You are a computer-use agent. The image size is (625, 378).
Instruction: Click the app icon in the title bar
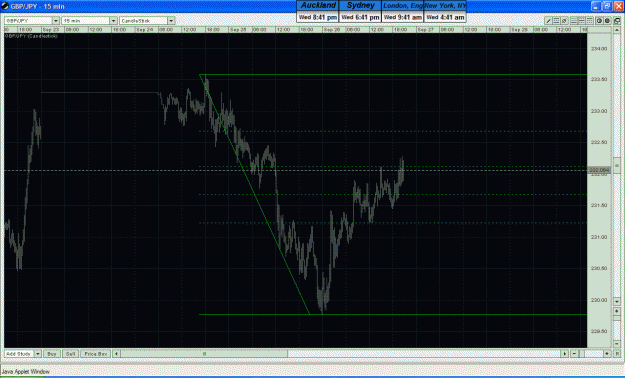click(x=5, y=6)
